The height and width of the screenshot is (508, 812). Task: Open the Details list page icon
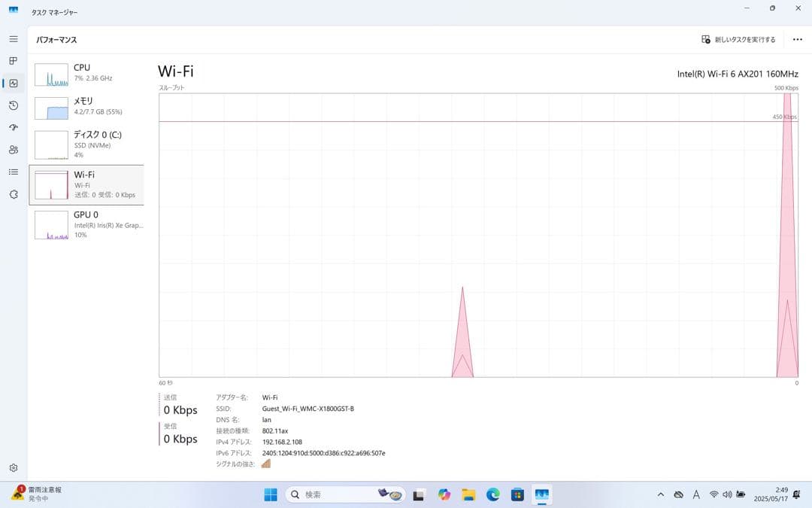(14, 172)
